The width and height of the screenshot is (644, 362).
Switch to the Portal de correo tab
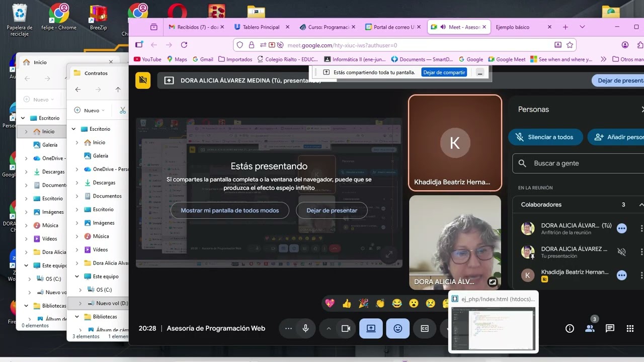[393, 27]
